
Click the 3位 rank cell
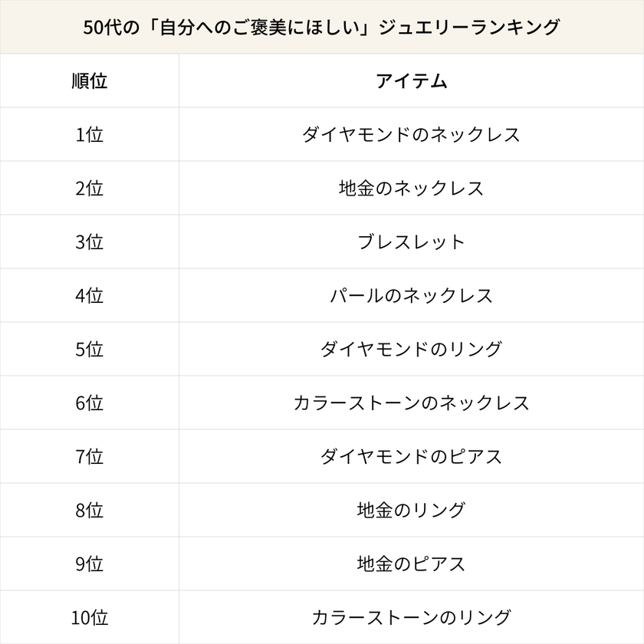pyautogui.click(x=89, y=242)
